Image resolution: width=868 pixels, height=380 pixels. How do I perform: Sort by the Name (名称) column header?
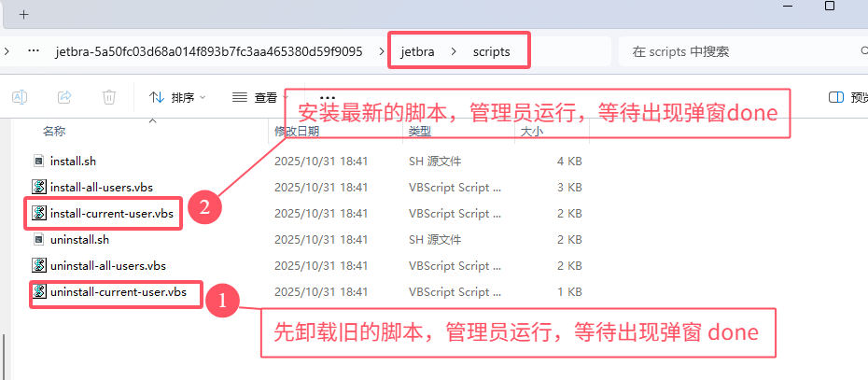pyautogui.click(x=54, y=132)
